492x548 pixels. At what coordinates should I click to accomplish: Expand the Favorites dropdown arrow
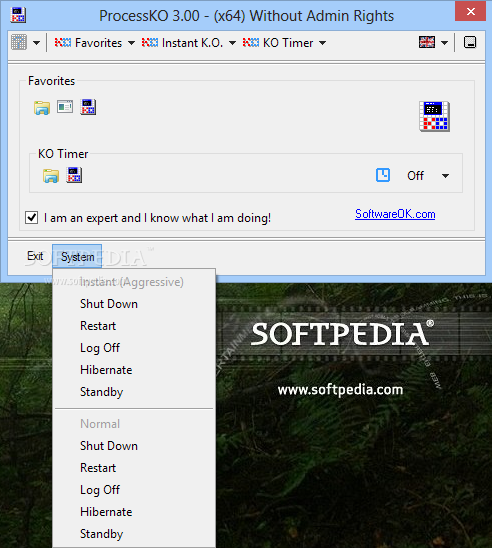pos(131,43)
